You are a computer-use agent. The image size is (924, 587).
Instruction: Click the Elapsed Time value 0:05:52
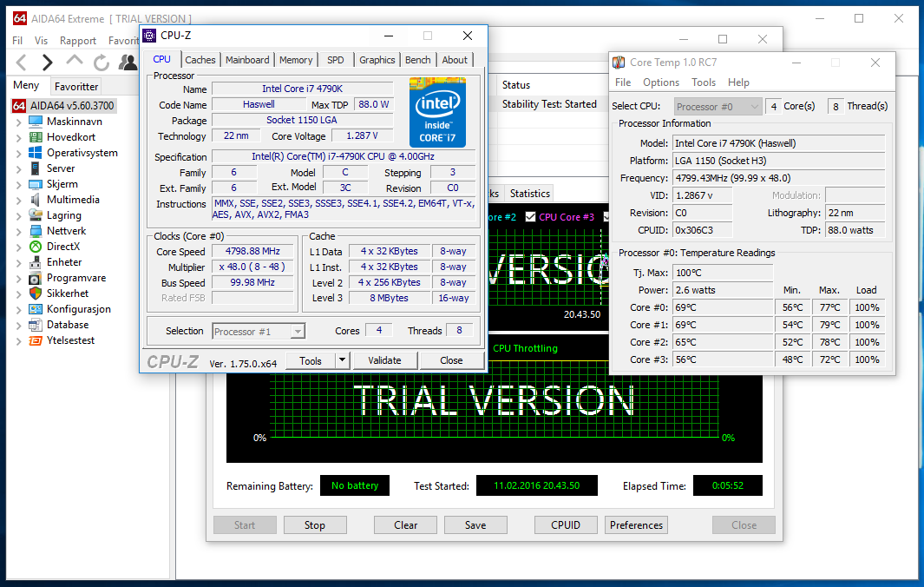coord(728,485)
